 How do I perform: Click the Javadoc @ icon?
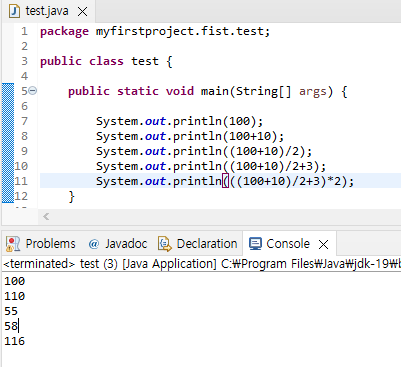coord(94,244)
